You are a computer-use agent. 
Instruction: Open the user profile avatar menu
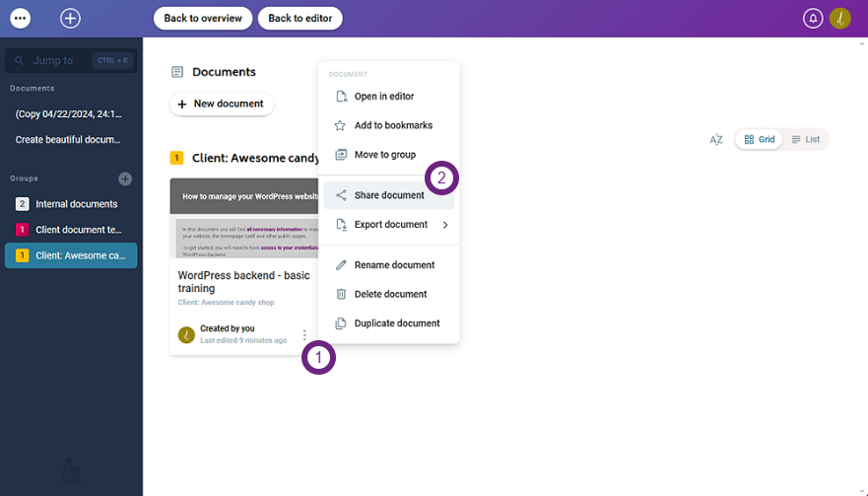click(839, 18)
